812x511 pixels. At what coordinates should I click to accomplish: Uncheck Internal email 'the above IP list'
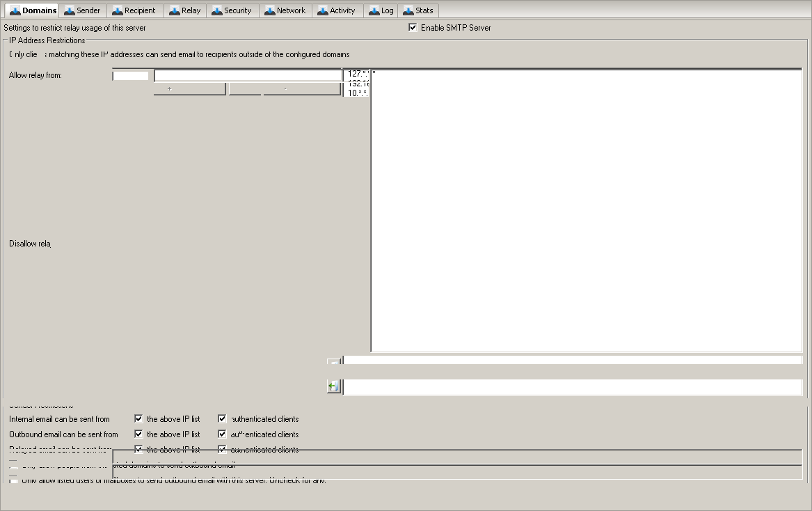(x=139, y=419)
